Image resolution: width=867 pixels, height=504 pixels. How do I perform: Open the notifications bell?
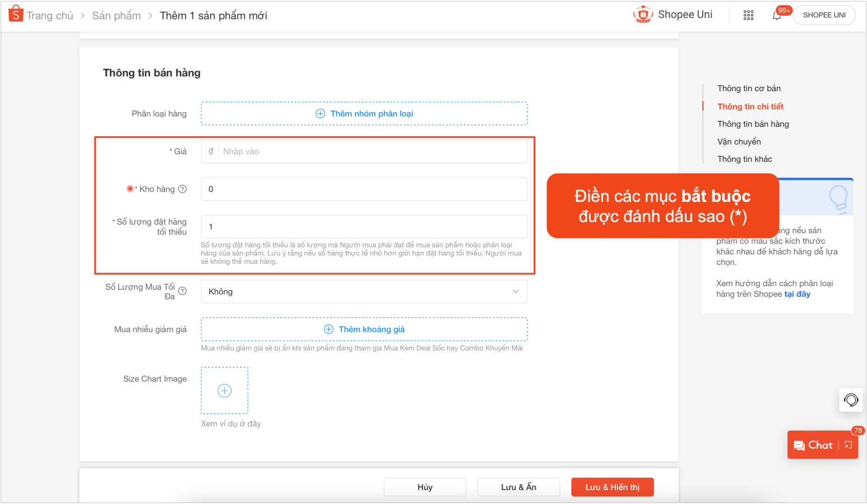click(777, 15)
